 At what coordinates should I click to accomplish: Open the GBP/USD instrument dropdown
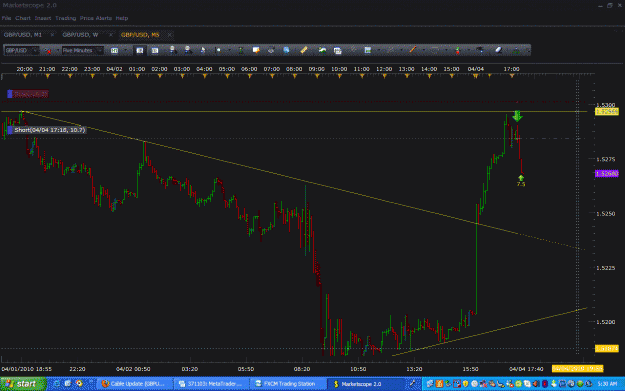tap(22, 51)
